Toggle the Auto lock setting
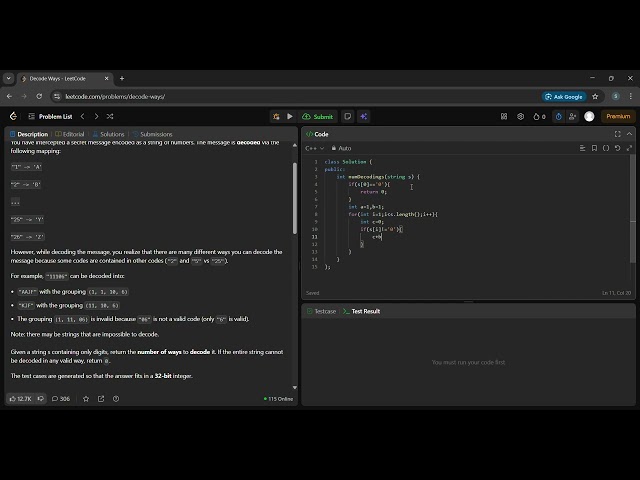The height and width of the screenshot is (480, 640). [341, 148]
